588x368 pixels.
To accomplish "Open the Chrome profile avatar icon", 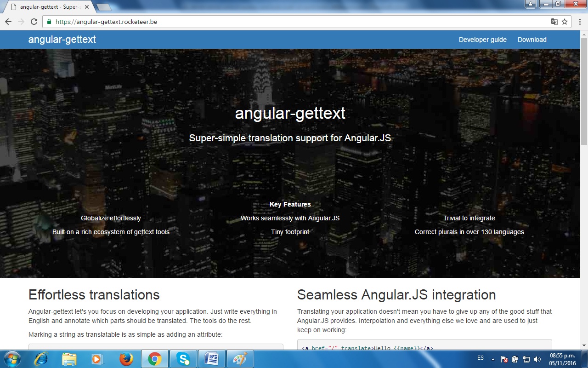I will [x=531, y=4].
